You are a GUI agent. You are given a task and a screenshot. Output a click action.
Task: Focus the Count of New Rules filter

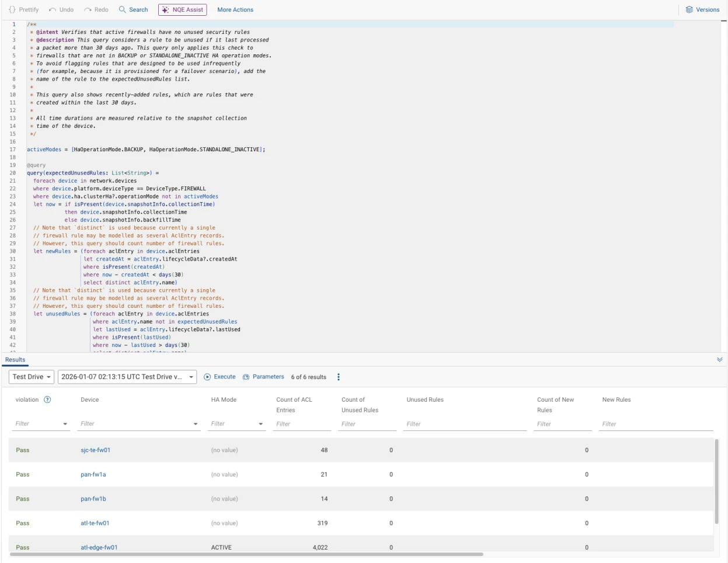(x=563, y=424)
